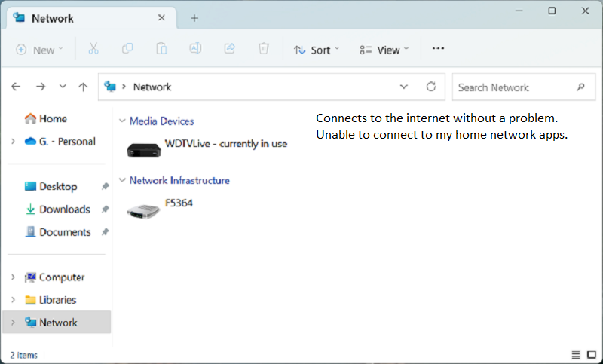This screenshot has height=364, width=603.
Task: Click the Delete trash can icon
Action: pos(263,49)
